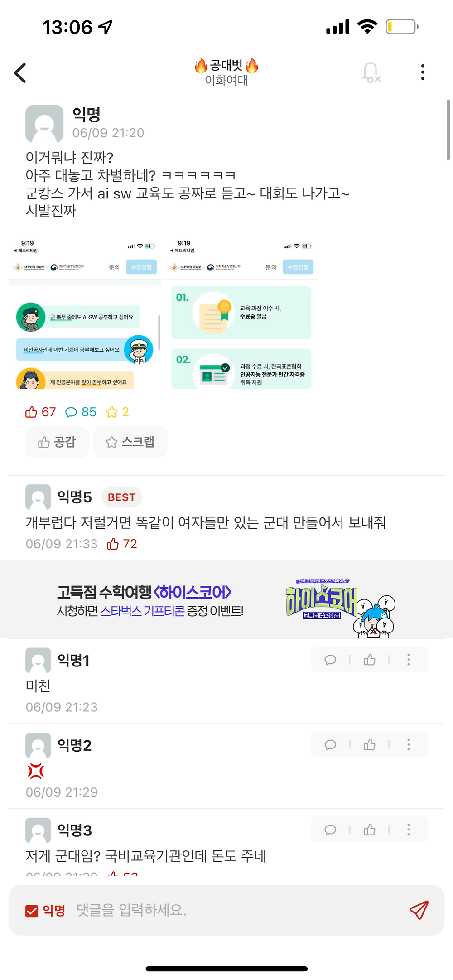Tap the 공감 like button

[57, 442]
